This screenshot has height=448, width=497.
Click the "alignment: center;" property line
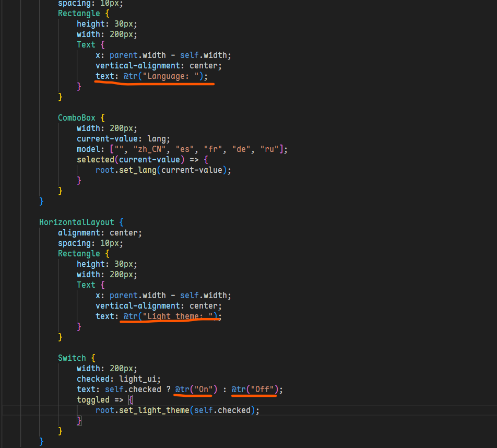100,233
